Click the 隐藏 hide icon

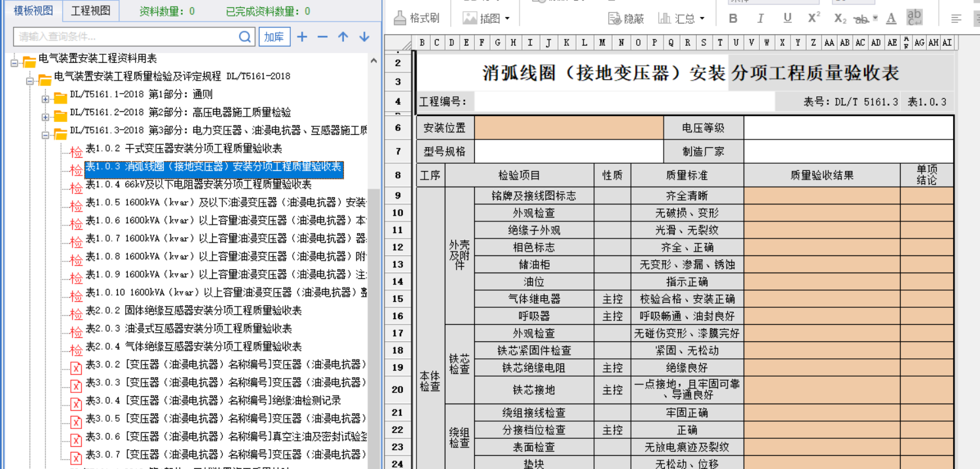coord(614,18)
